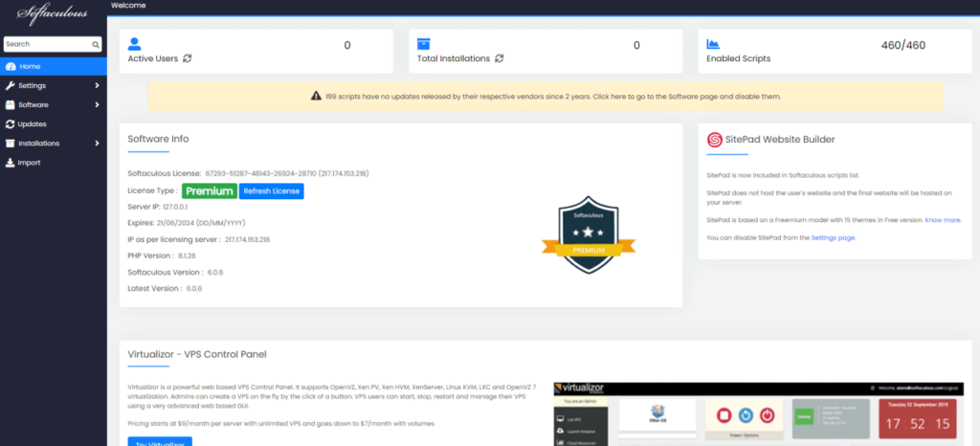This screenshot has height=446, width=980.
Task: Open the Settings menu
Action: (x=54, y=85)
